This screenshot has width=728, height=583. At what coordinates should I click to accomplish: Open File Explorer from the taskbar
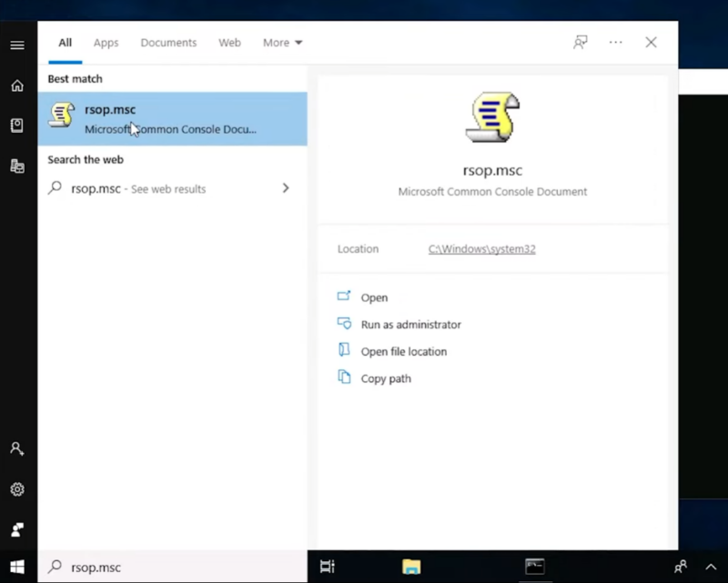[411, 567]
